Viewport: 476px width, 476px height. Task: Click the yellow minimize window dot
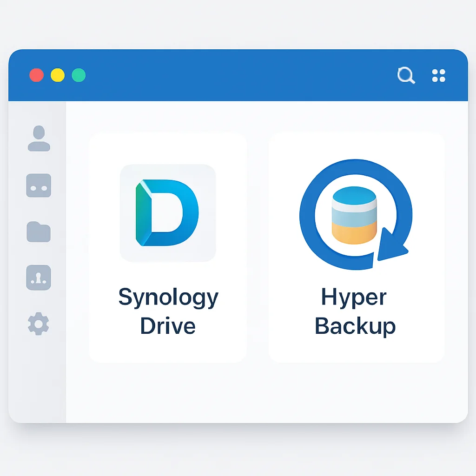coord(57,75)
